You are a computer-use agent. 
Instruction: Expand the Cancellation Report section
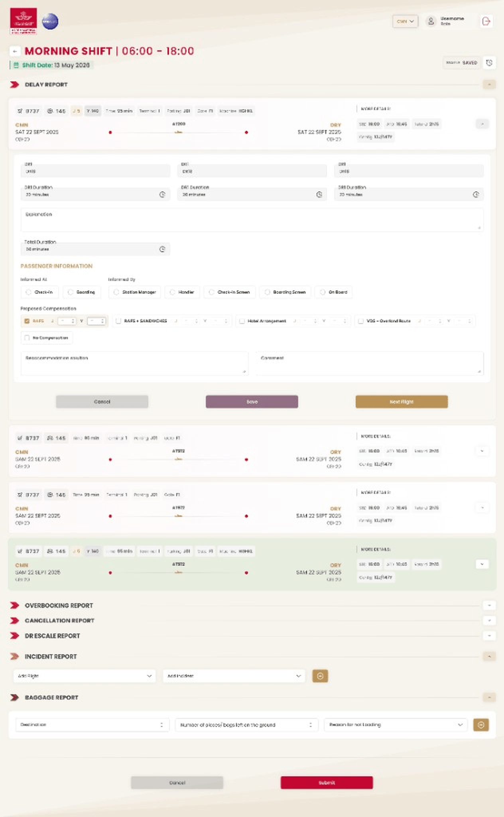pos(489,620)
